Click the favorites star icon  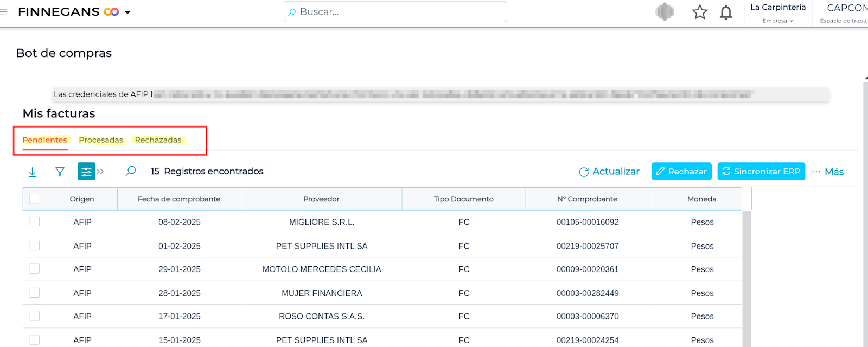[700, 12]
